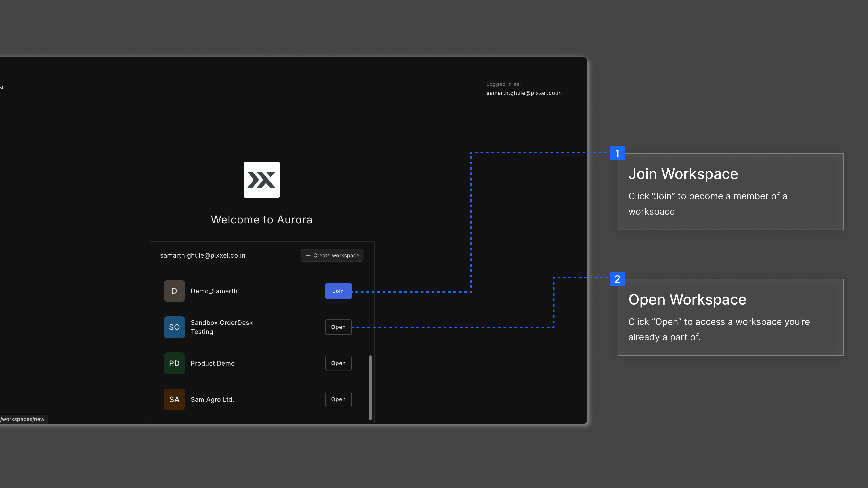Click the blue number 2 annotation badge
The image size is (868, 488).
pos(617,279)
